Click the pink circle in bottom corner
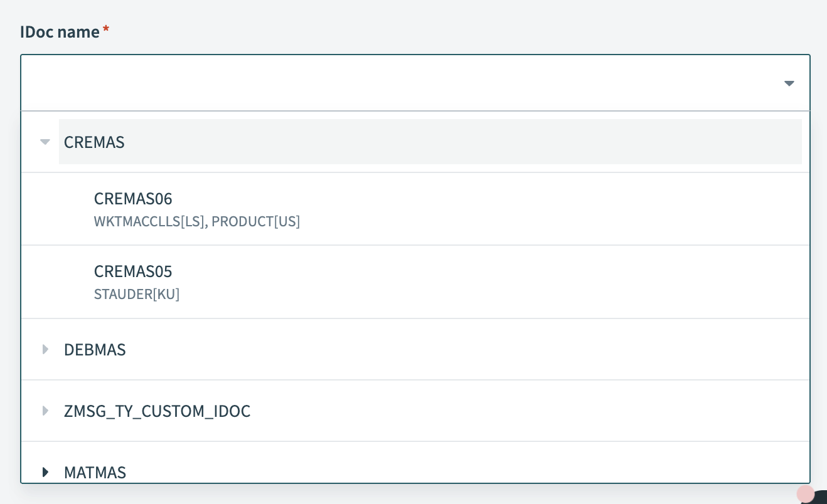This screenshot has width=827, height=504. click(x=805, y=494)
